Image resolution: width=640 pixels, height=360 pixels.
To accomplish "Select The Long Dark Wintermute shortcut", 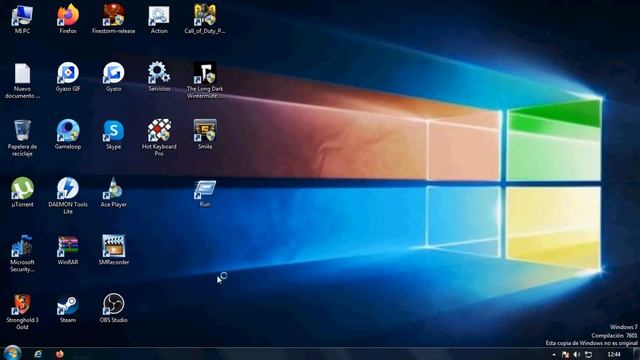I will [204, 81].
